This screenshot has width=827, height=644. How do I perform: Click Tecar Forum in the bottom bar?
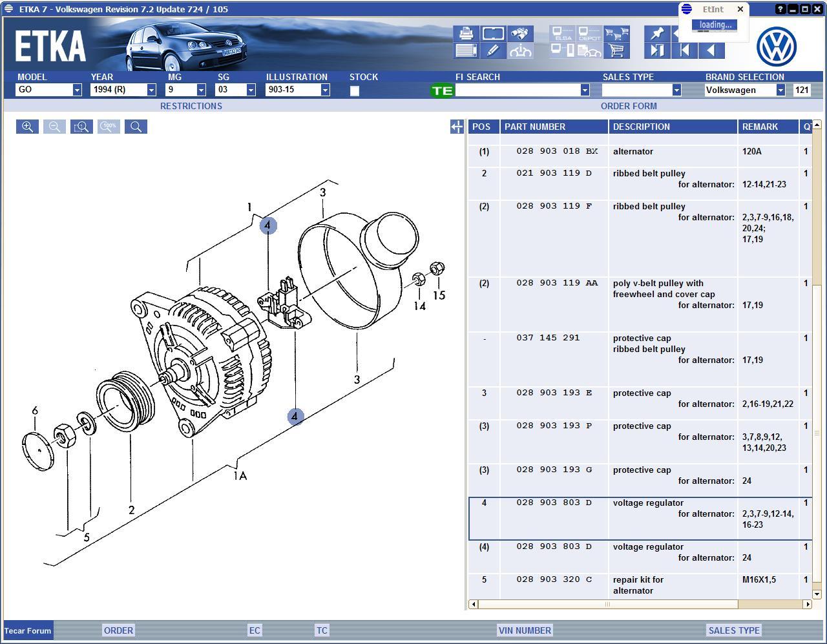coord(28,630)
